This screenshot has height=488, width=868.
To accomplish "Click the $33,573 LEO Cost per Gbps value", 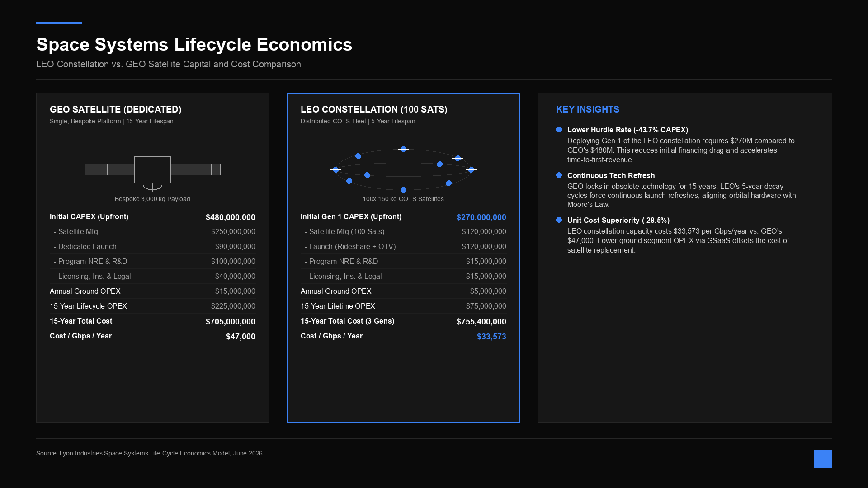I will point(491,337).
